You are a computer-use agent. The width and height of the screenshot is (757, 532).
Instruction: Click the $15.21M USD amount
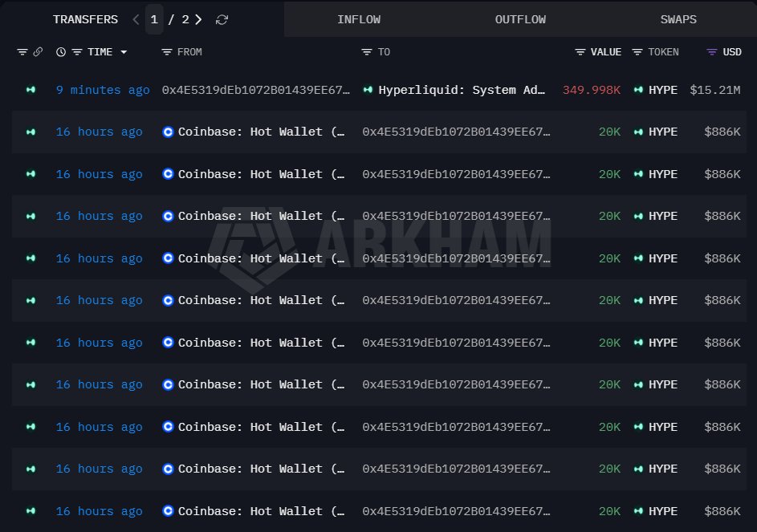(x=714, y=90)
